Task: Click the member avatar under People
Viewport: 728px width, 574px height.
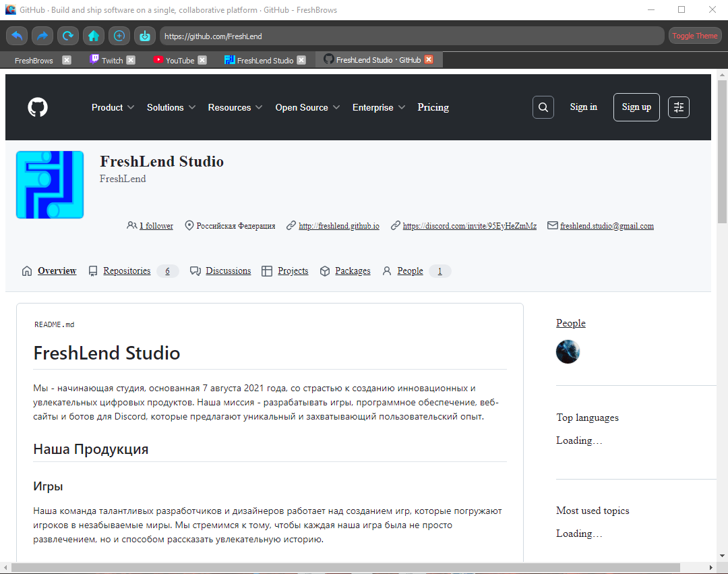Action: tap(568, 351)
